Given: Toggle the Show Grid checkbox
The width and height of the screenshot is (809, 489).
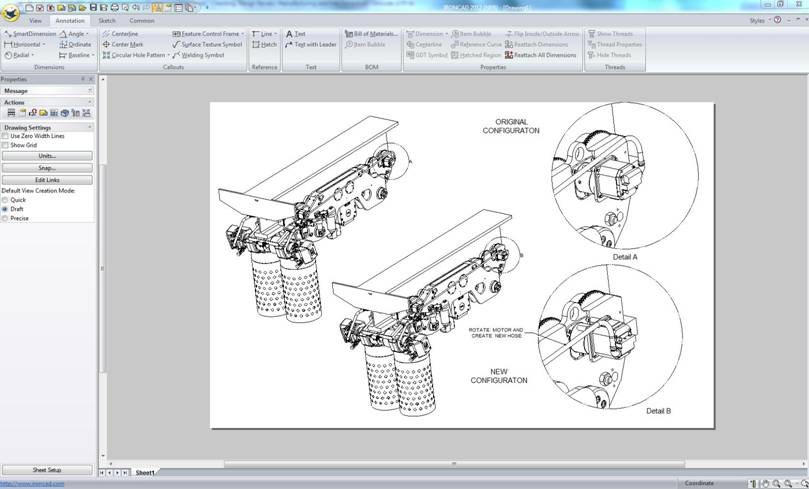Looking at the screenshot, I should [x=5, y=145].
